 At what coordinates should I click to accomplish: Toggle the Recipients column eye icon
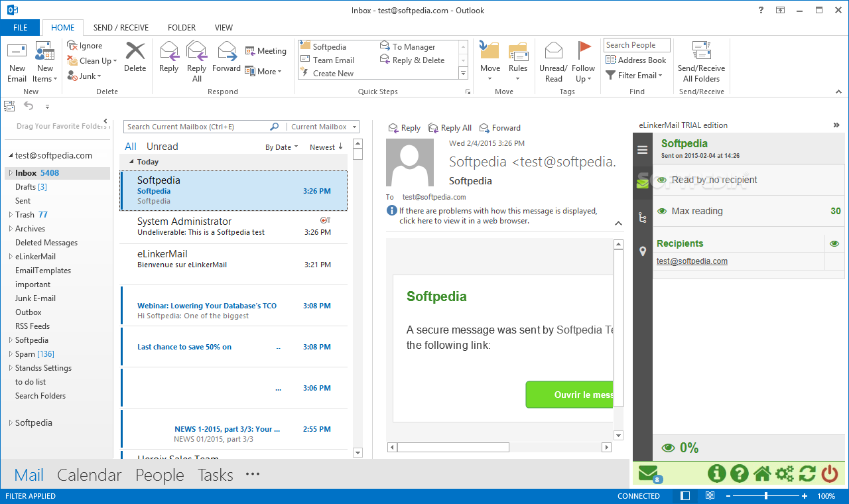point(834,244)
